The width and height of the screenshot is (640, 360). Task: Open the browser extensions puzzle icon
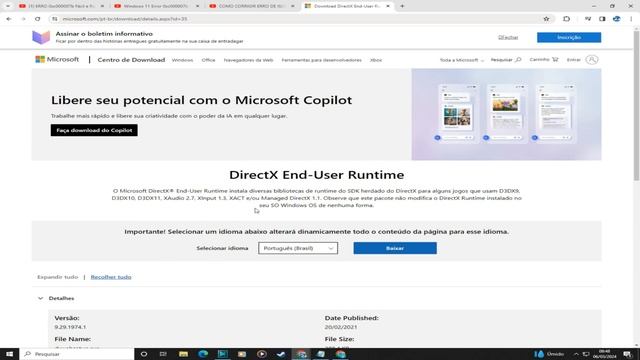pos(567,19)
